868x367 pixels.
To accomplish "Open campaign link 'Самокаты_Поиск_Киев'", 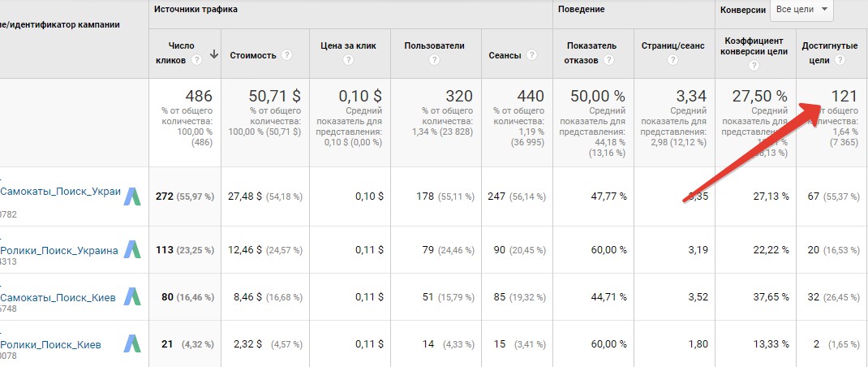I will point(58,298).
